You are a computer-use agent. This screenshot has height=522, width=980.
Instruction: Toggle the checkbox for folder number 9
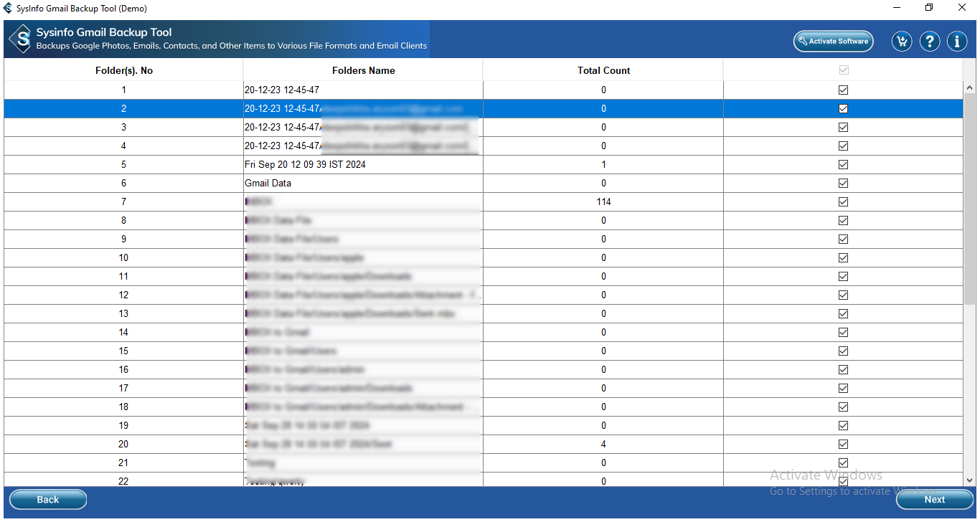pyautogui.click(x=843, y=239)
